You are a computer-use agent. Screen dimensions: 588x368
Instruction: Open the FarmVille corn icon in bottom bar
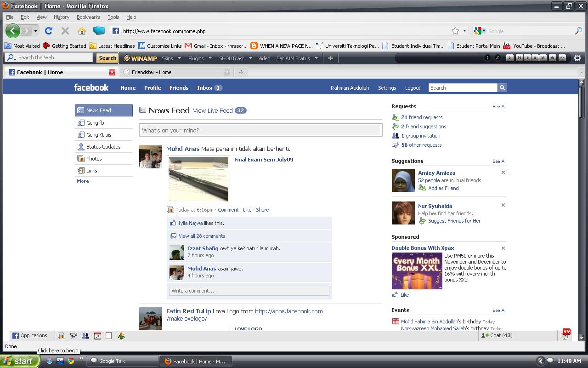click(121, 336)
